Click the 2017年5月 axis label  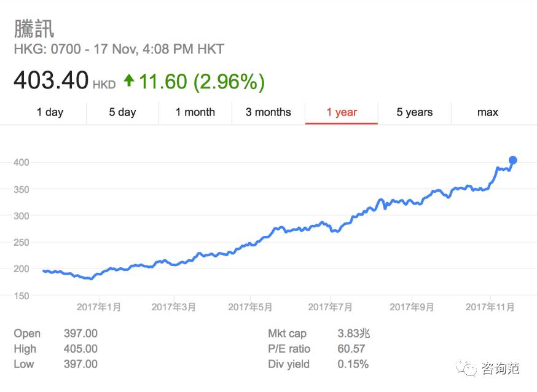250,307
